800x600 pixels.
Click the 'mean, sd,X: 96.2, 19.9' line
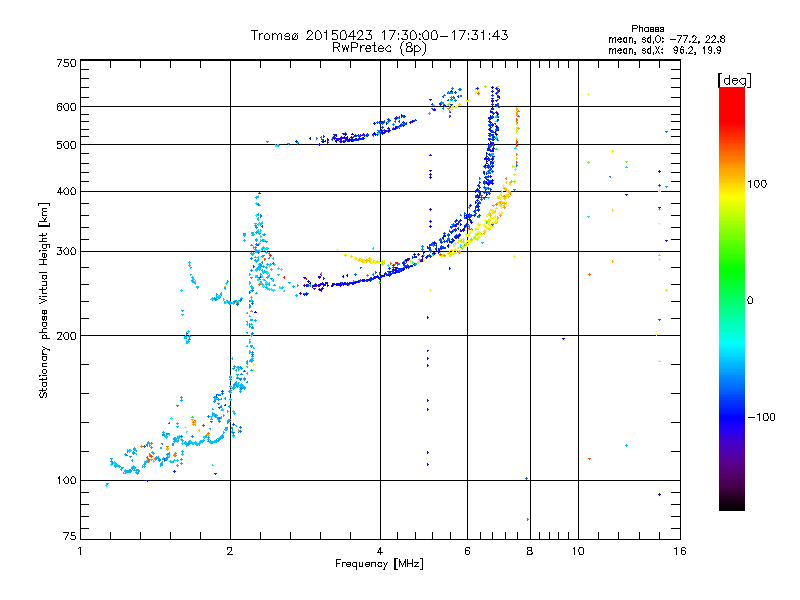tap(665, 50)
